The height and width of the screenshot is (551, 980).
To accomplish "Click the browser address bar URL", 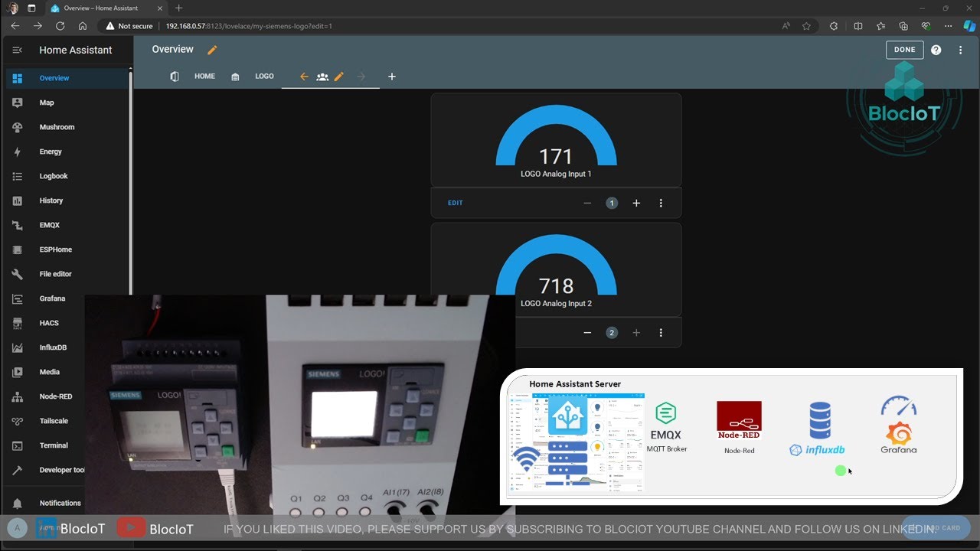I will tap(249, 26).
